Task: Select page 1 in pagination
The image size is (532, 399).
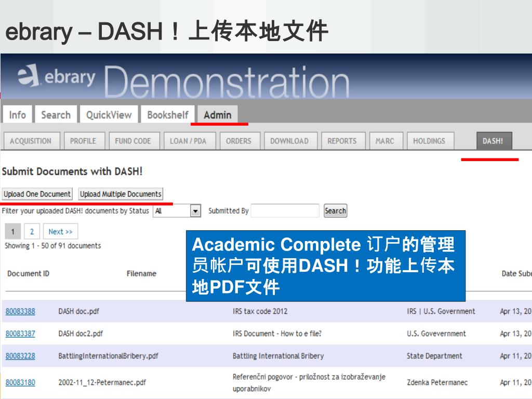Action: tap(13, 231)
